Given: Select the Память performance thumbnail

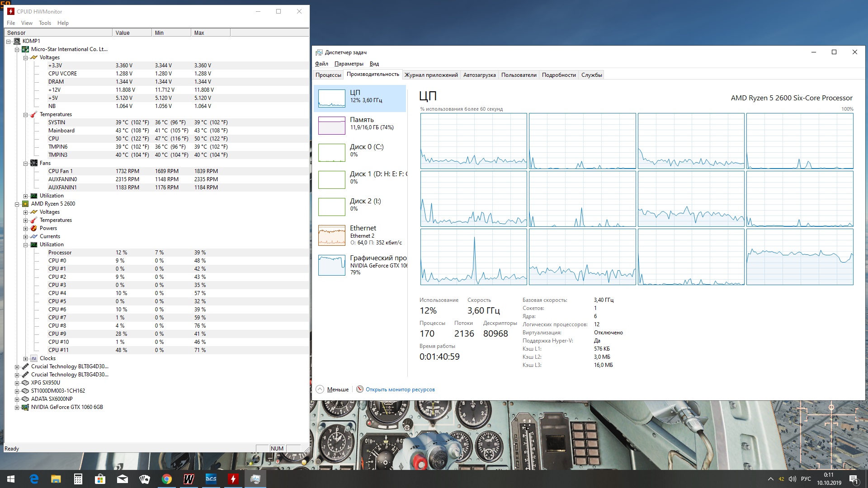Looking at the screenshot, I should 360,126.
